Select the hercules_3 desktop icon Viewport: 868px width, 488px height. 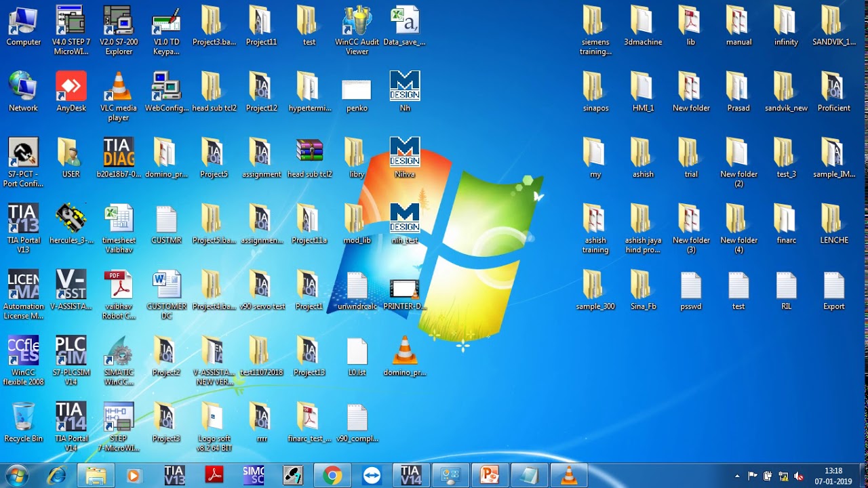point(71,224)
